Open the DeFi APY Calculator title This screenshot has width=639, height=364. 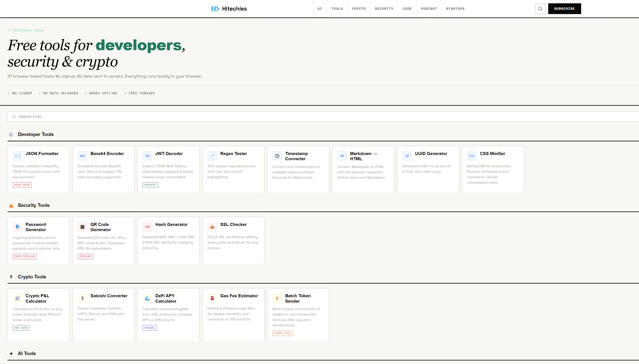(x=166, y=298)
